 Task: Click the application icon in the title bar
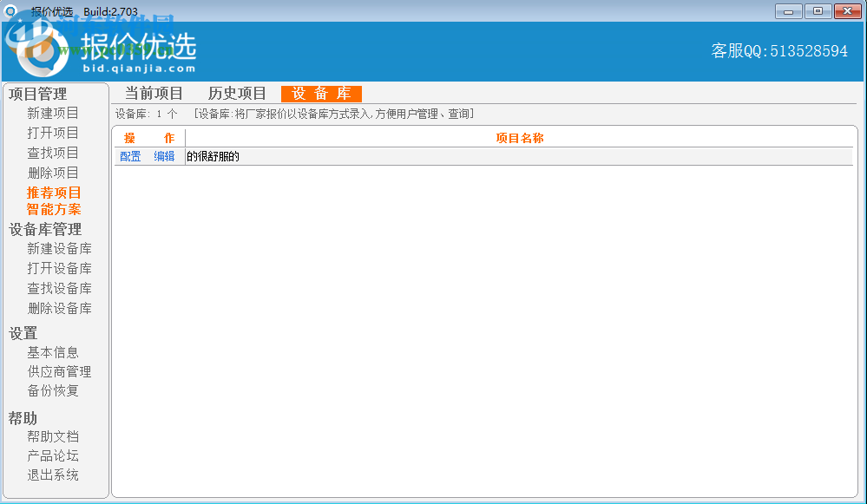[10, 11]
